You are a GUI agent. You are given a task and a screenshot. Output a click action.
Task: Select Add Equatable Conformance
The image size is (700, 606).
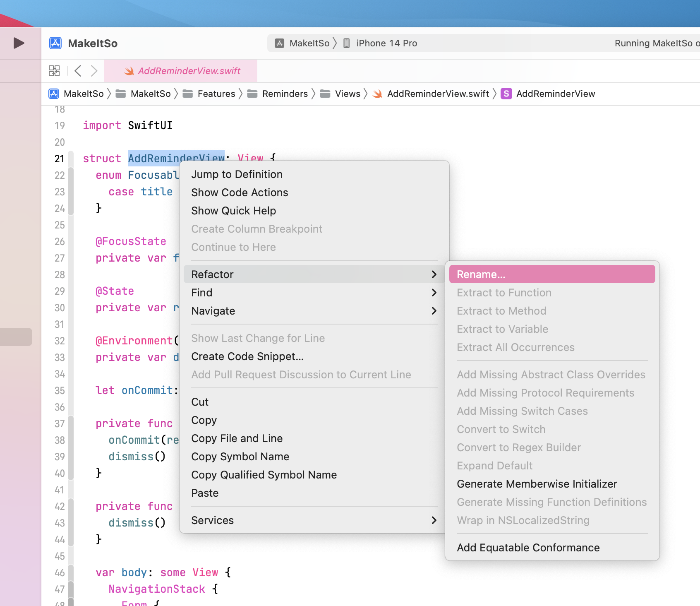528,548
